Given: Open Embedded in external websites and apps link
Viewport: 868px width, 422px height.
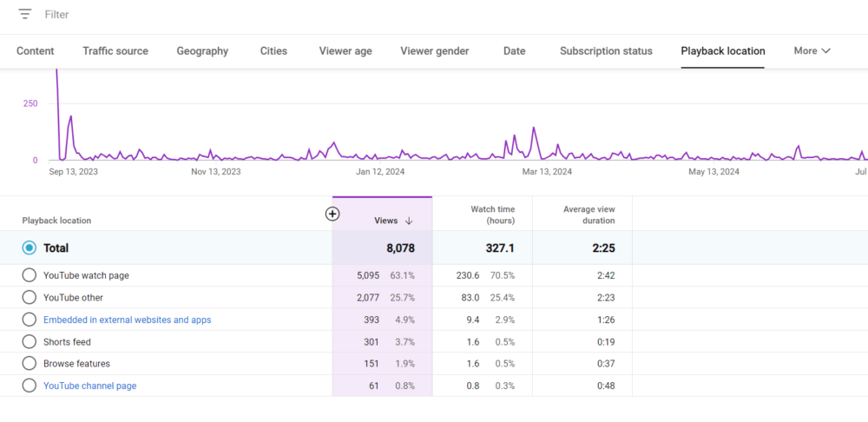Looking at the screenshot, I should point(127,320).
